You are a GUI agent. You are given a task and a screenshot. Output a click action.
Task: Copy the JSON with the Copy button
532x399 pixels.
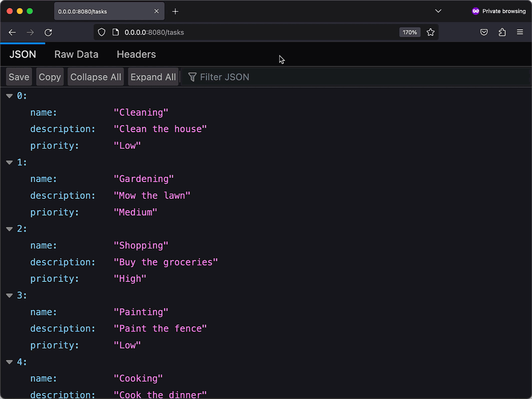(49, 77)
